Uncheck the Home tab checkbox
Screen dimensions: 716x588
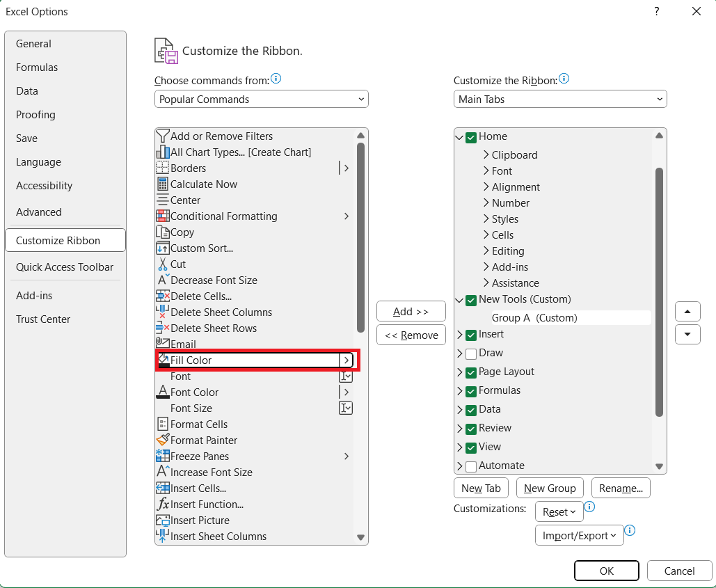(x=471, y=137)
